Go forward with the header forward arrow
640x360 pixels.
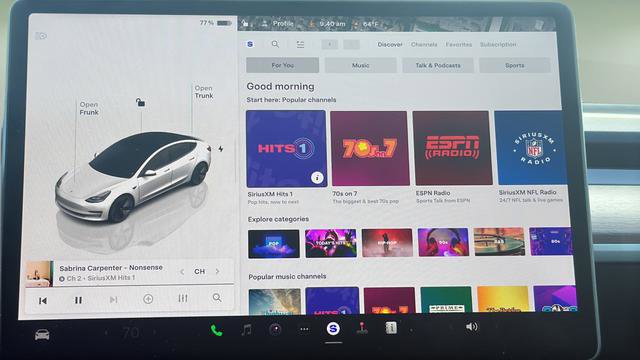tap(351, 44)
